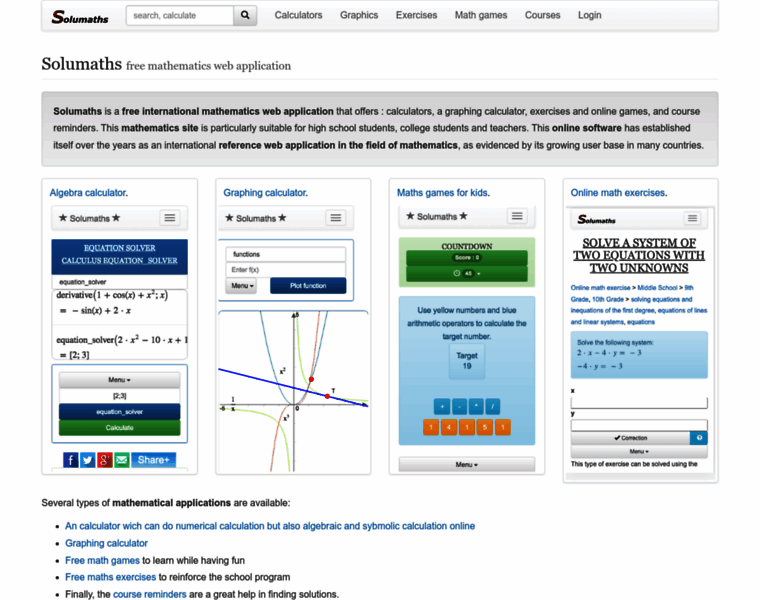This screenshot has width=760, height=600.
Task: Expand Menu dropdown in Algebra calculator card
Action: [119, 380]
